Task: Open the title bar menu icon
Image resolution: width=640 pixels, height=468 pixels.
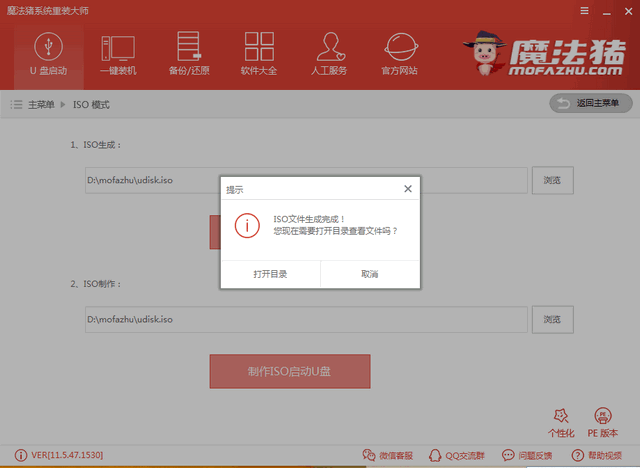Action: coord(584,9)
